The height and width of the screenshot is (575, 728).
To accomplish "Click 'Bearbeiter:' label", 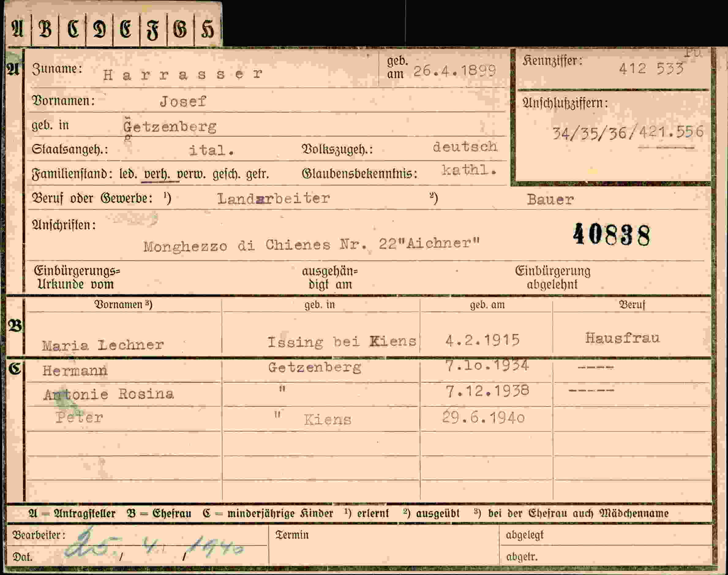I will [39, 535].
